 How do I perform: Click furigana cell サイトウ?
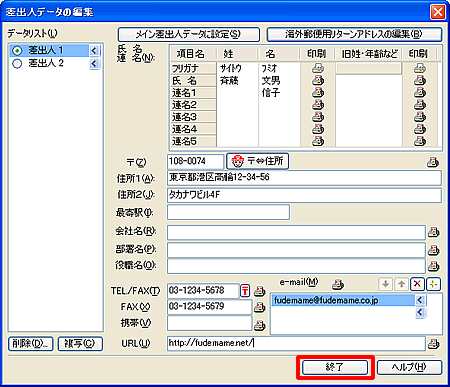coord(237,68)
